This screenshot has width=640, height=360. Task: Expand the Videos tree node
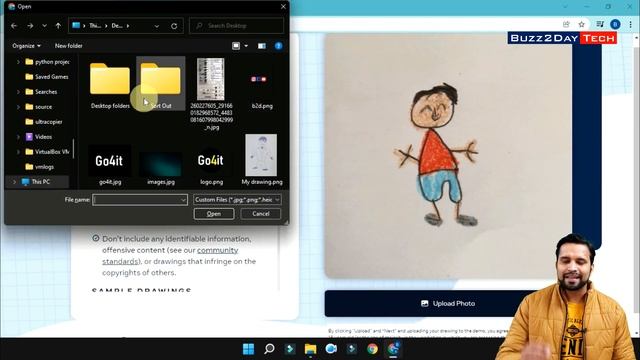coord(18,137)
